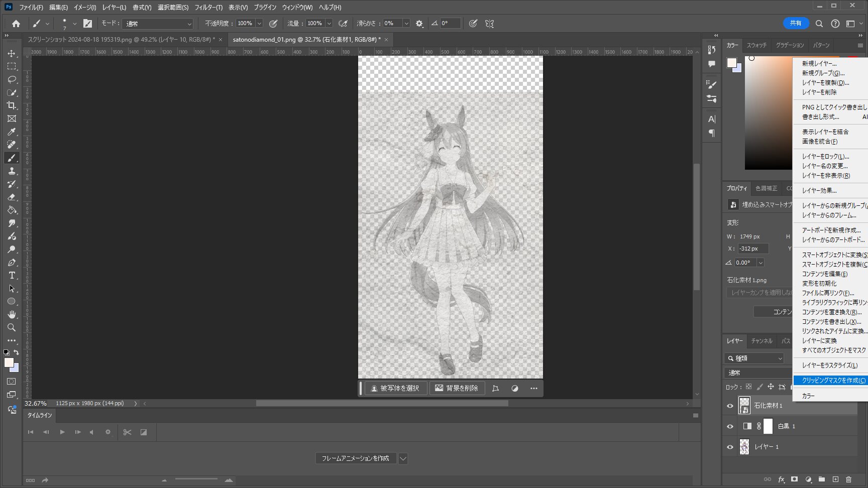This screenshot has height=488, width=868.
Task: Toggle lock position of layer
Action: pyautogui.click(x=771, y=387)
